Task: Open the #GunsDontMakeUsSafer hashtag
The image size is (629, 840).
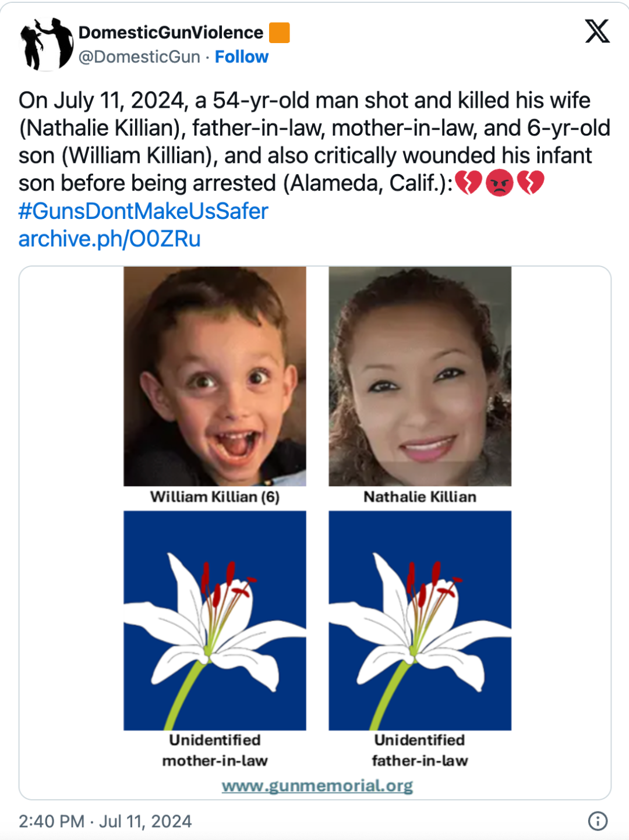Action: pyautogui.click(x=143, y=211)
